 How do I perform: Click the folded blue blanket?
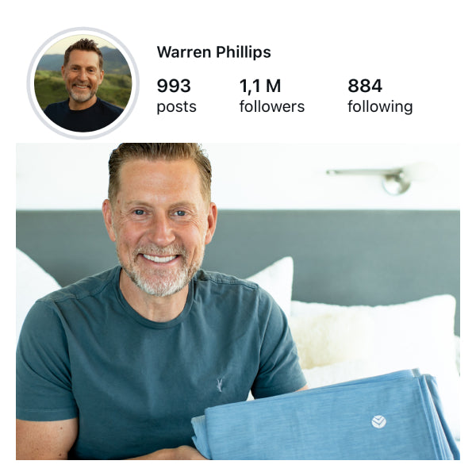pyautogui.click(x=324, y=416)
